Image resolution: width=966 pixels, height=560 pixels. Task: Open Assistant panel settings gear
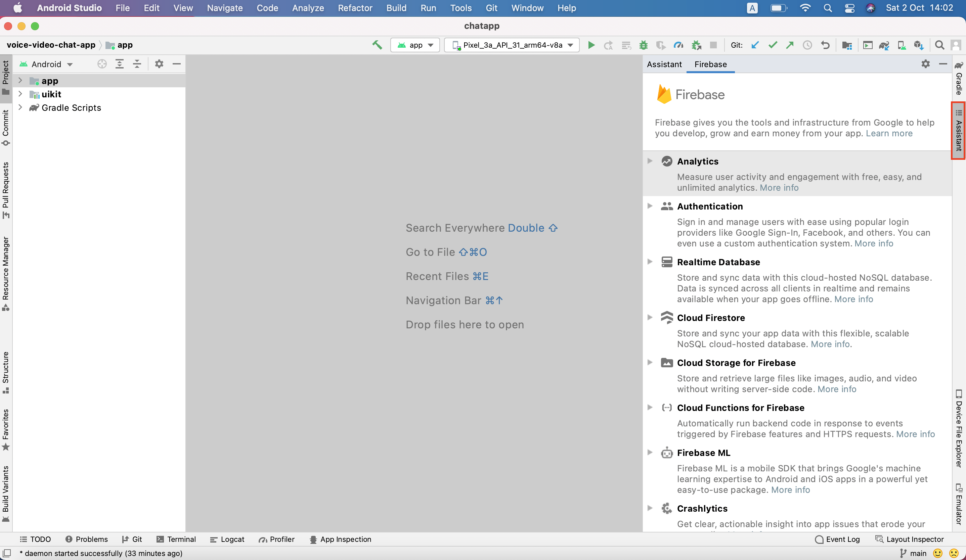[925, 64]
